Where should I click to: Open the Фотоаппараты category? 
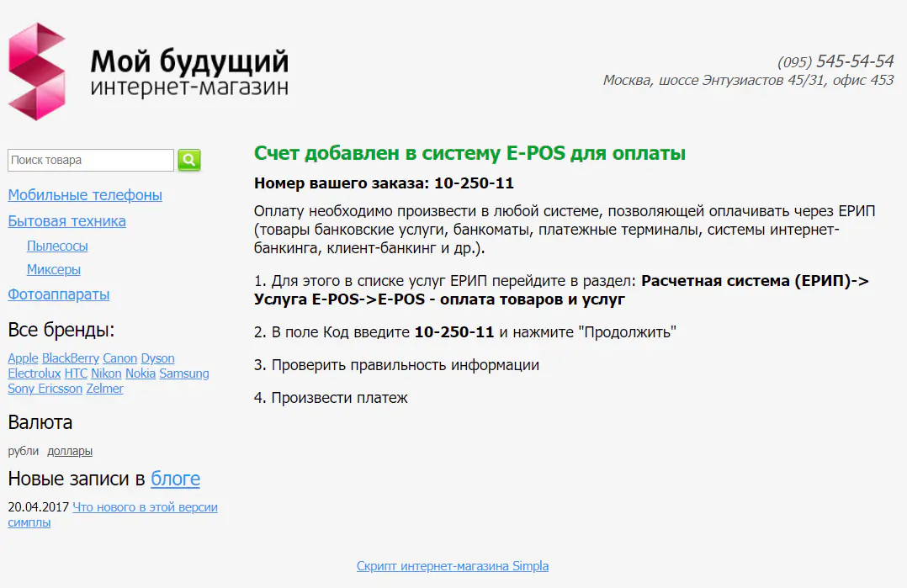[58, 294]
